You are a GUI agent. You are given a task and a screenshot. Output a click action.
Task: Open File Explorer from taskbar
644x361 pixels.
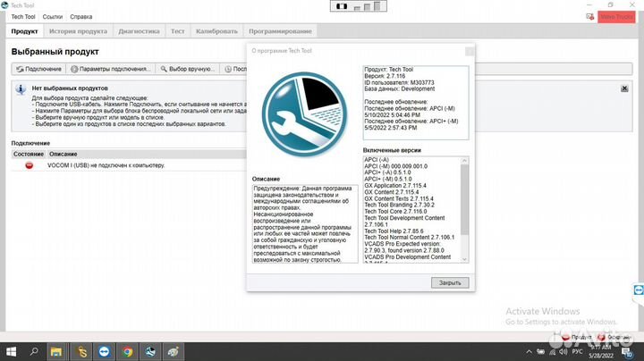tap(56, 351)
